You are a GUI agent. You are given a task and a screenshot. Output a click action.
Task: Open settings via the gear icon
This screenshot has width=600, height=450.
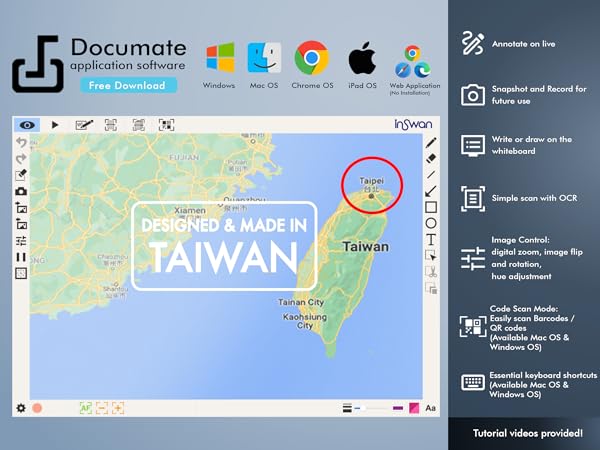pyautogui.click(x=21, y=408)
